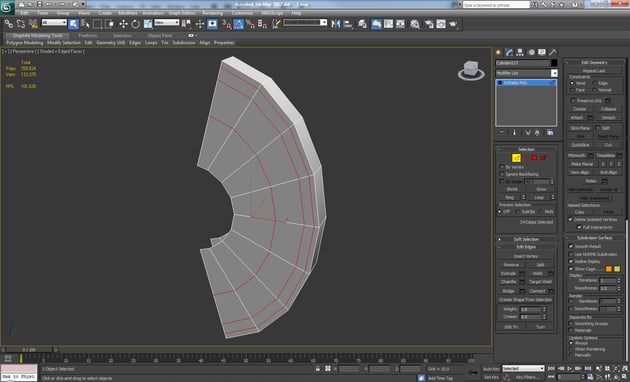Activate the Select and Scale tool
This screenshot has height=382, width=630.
coord(148,24)
